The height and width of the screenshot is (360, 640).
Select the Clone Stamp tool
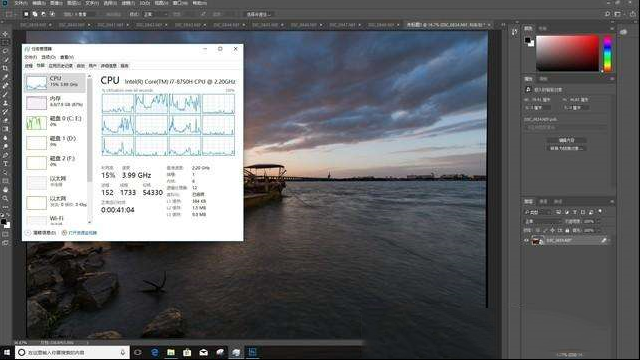click(x=5, y=103)
